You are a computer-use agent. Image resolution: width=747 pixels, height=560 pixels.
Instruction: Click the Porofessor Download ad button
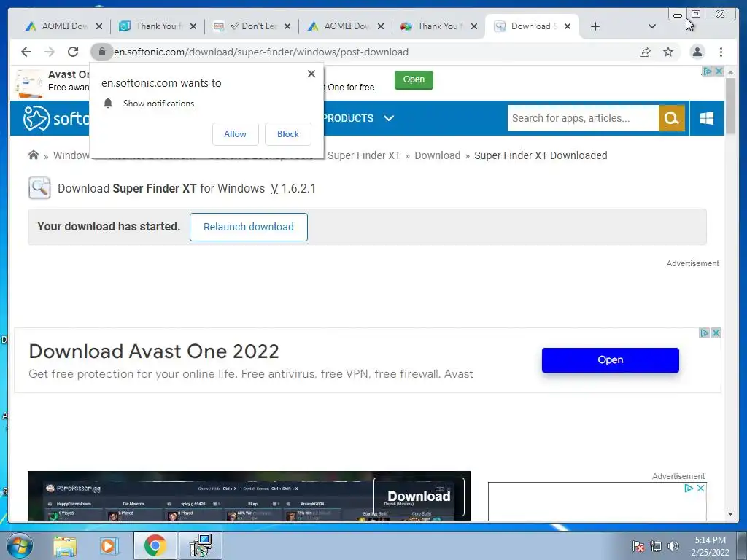419,497
